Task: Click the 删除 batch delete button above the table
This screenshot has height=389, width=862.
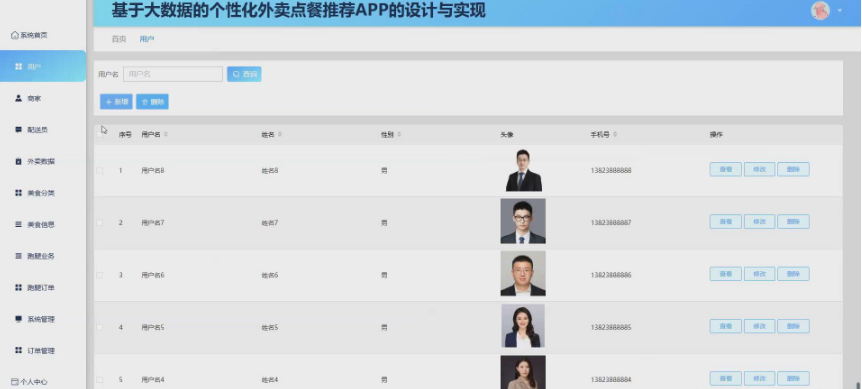Action: point(152,102)
